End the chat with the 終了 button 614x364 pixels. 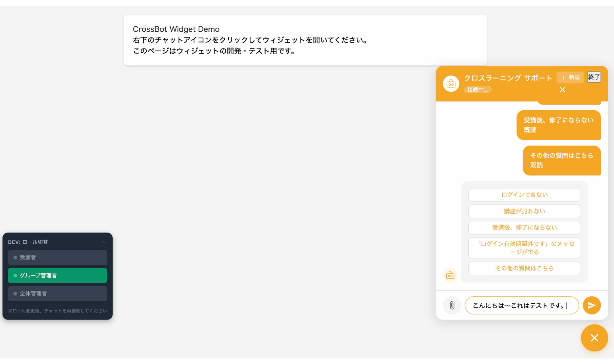click(x=594, y=77)
